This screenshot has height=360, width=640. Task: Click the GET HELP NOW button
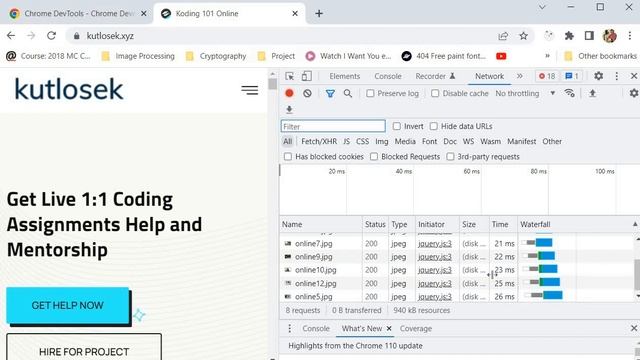click(68, 305)
